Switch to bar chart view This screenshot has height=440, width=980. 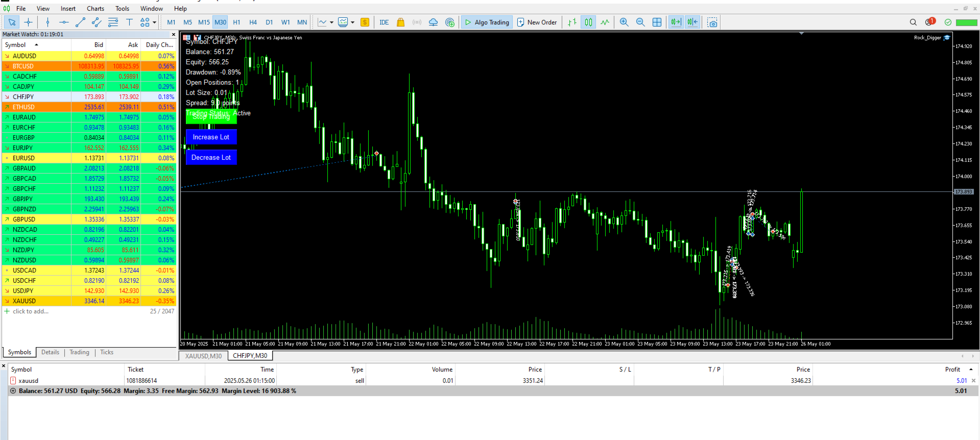[572, 22]
